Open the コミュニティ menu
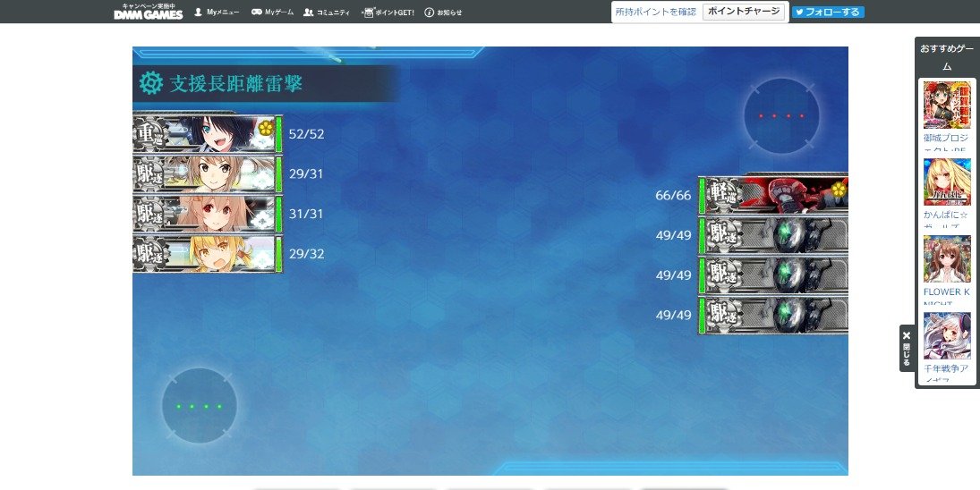 pyautogui.click(x=327, y=13)
